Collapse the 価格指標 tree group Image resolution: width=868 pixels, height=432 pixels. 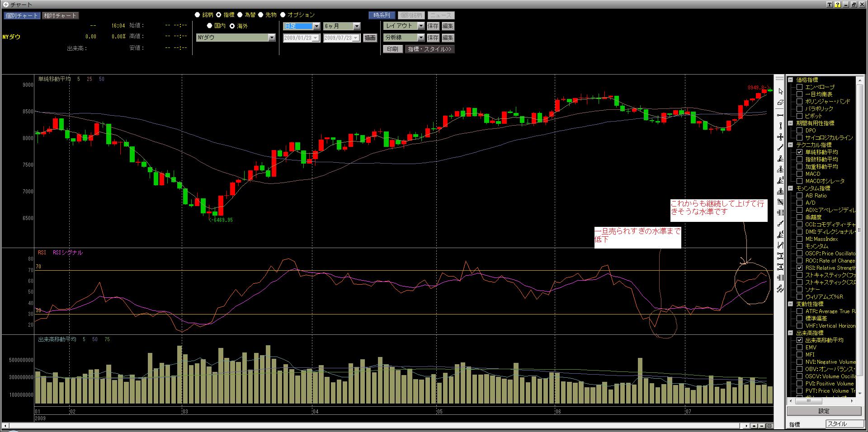tap(791, 80)
